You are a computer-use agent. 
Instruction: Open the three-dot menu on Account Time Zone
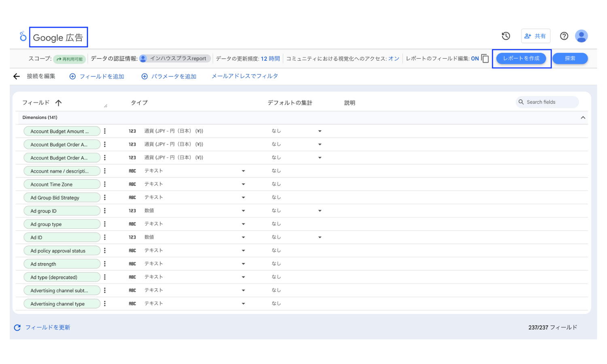click(x=105, y=184)
